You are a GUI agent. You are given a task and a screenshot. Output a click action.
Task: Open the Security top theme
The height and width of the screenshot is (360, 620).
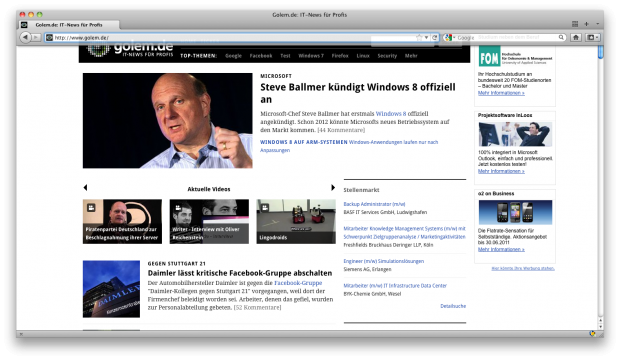click(x=387, y=56)
